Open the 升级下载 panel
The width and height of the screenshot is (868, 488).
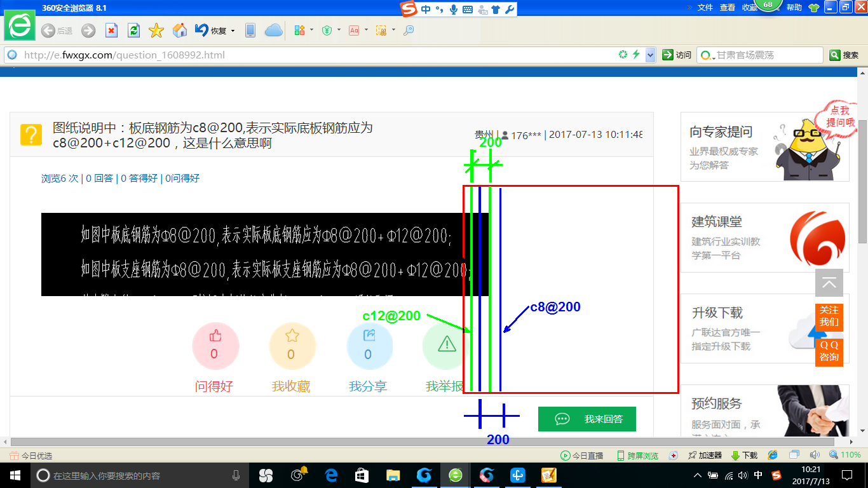764,329
